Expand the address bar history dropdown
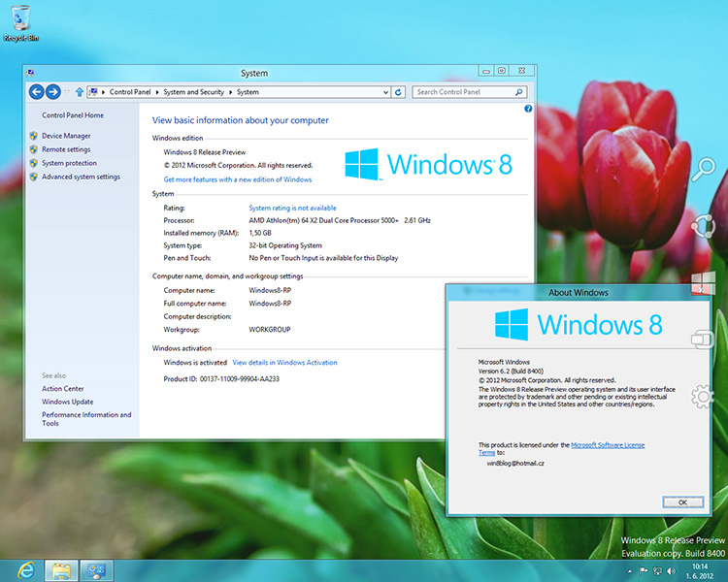This screenshot has height=582, width=728. tap(385, 92)
